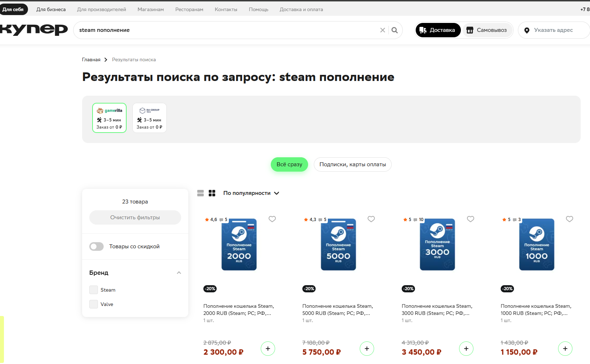Image resolution: width=590 pixels, height=364 pixels.
Task: Check the Valve brand checkbox
Action: point(94,304)
